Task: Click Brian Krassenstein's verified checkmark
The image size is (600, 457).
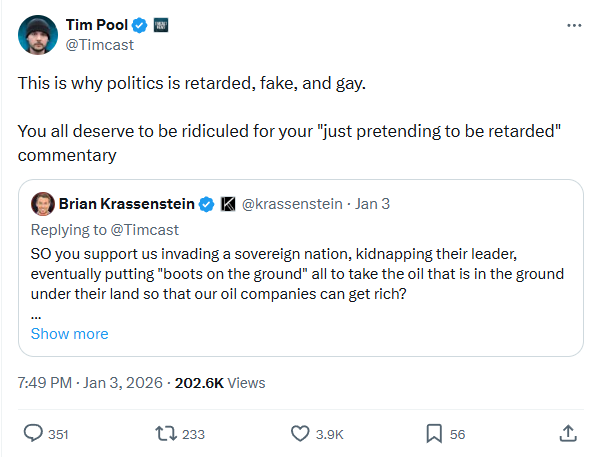Action: click(x=207, y=204)
